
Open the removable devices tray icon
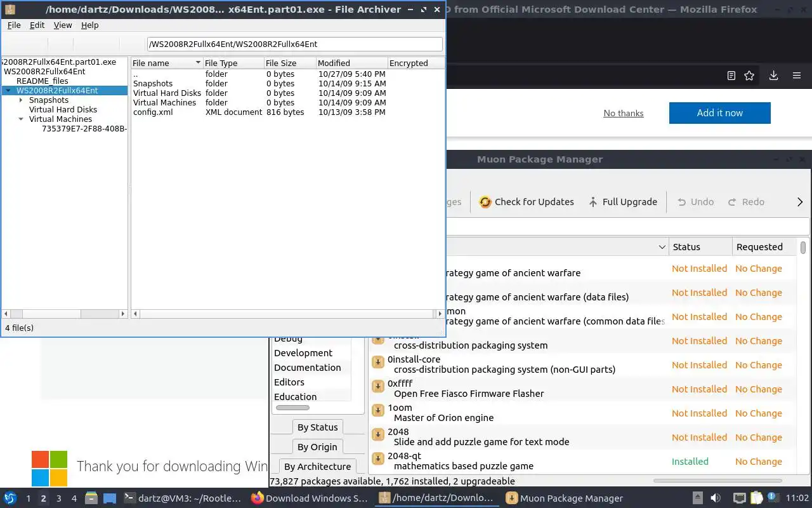(x=697, y=498)
